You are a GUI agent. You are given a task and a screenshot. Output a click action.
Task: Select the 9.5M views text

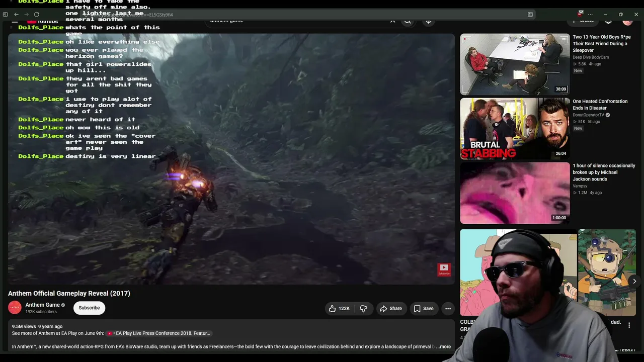24,326
